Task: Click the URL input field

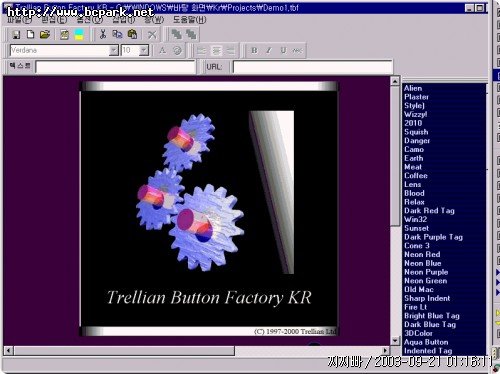Action: pos(313,67)
